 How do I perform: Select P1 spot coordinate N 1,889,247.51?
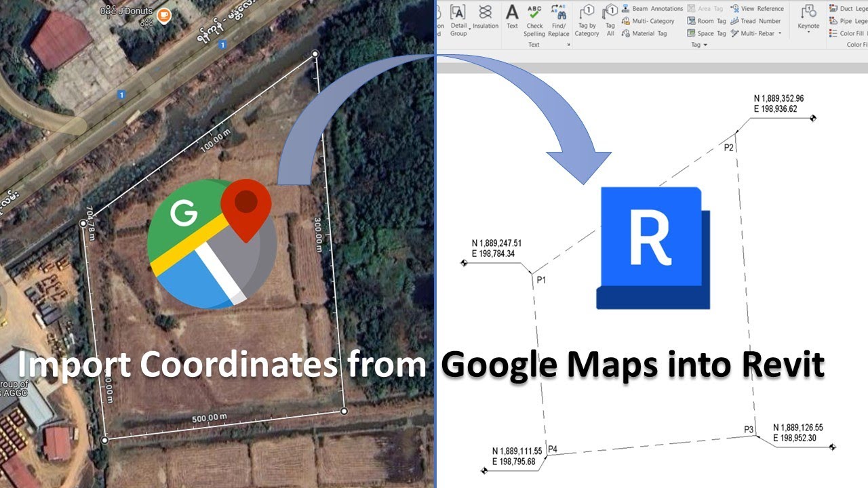click(496, 244)
